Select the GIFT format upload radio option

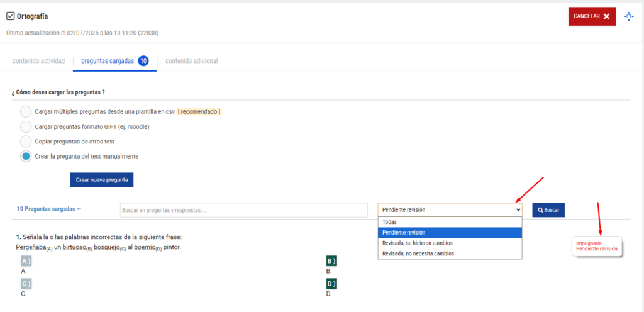click(x=26, y=126)
